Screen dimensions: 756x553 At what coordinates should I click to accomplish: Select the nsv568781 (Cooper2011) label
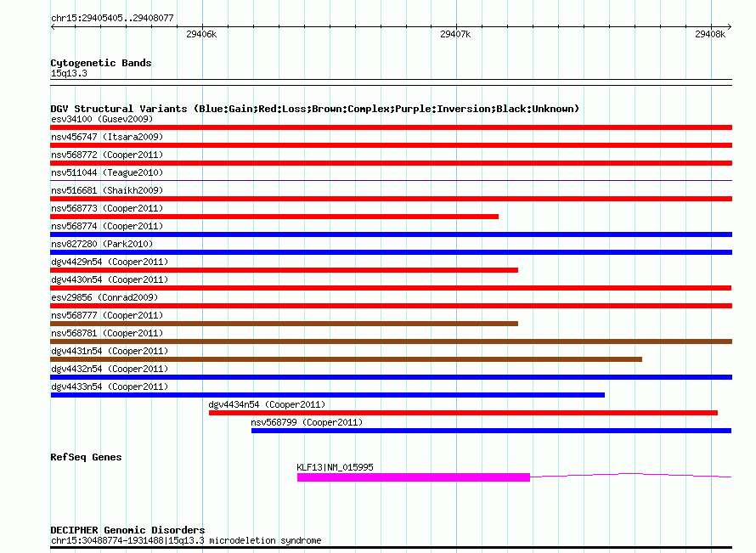(x=107, y=333)
